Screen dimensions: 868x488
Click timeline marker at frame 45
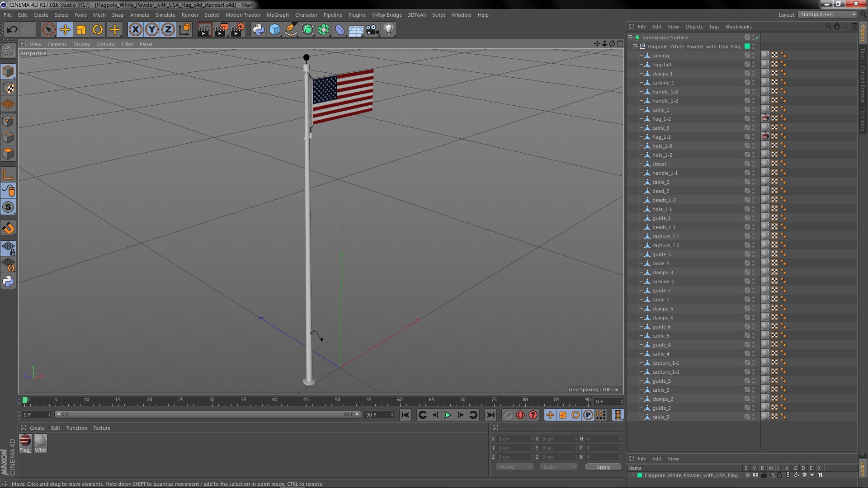point(306,400)
